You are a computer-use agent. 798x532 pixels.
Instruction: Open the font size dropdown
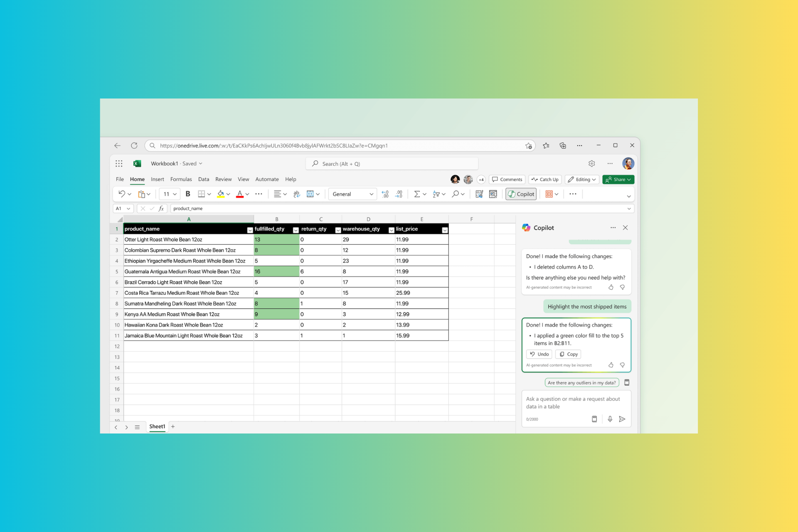(x=175, y=194)
